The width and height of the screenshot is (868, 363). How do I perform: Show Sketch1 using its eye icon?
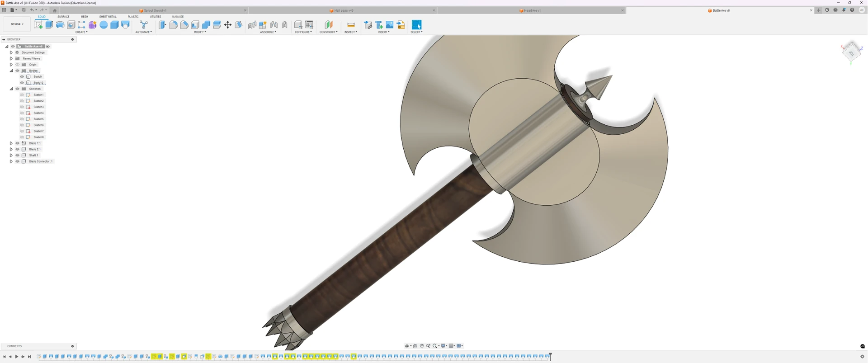tap(22, 95)
